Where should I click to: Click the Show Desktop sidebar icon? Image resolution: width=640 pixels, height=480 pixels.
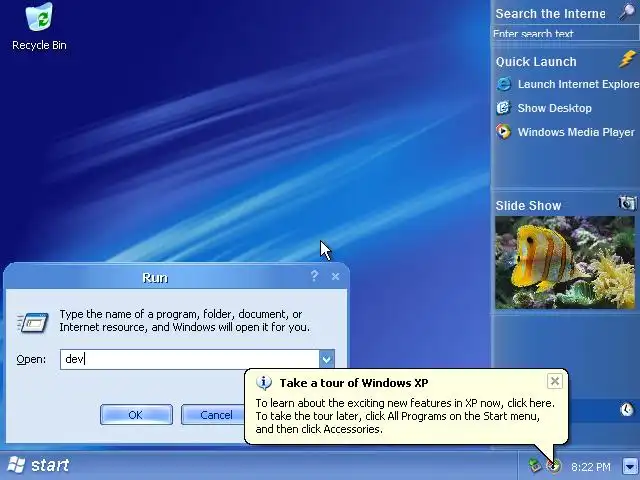pyautogui.click(x=504, y=108)
